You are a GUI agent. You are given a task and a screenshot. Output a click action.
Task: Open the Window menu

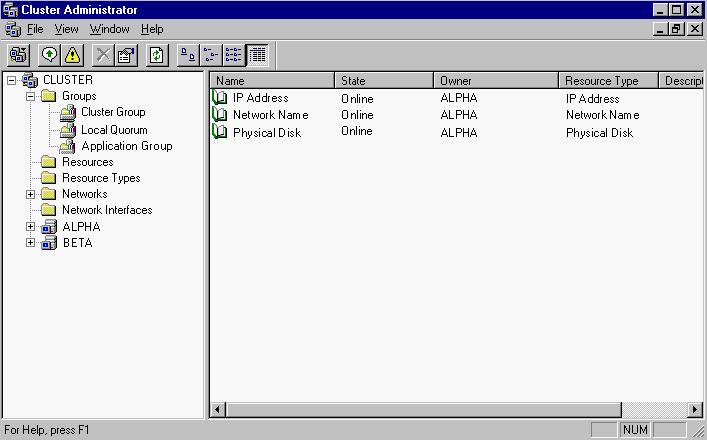tap(110, 29)
